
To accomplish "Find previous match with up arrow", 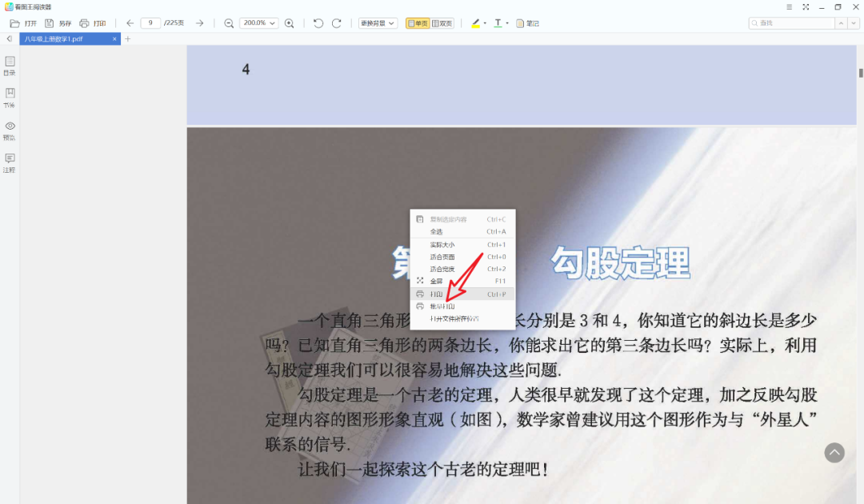I will [x=841, y=23].
